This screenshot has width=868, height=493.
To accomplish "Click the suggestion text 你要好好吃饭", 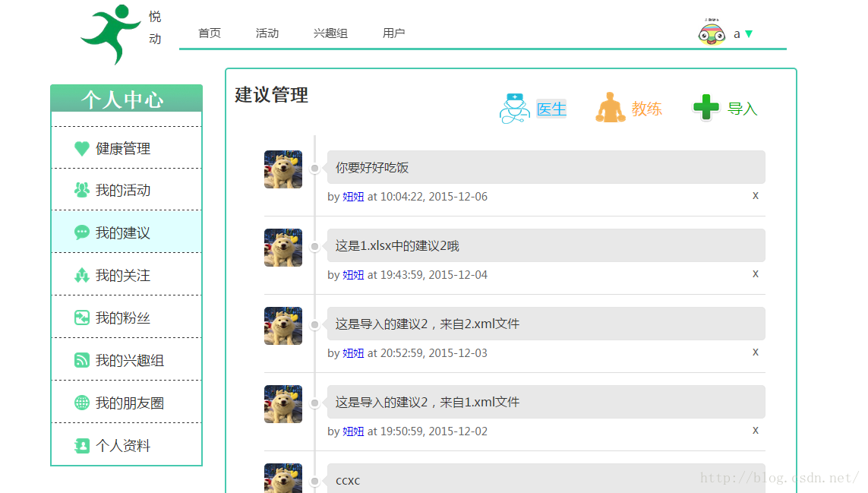I will tap(372, 167).
